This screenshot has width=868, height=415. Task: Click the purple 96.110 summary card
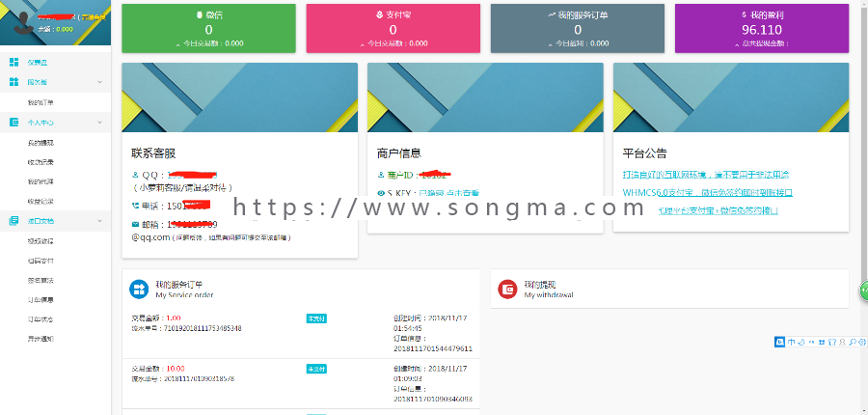762,28
